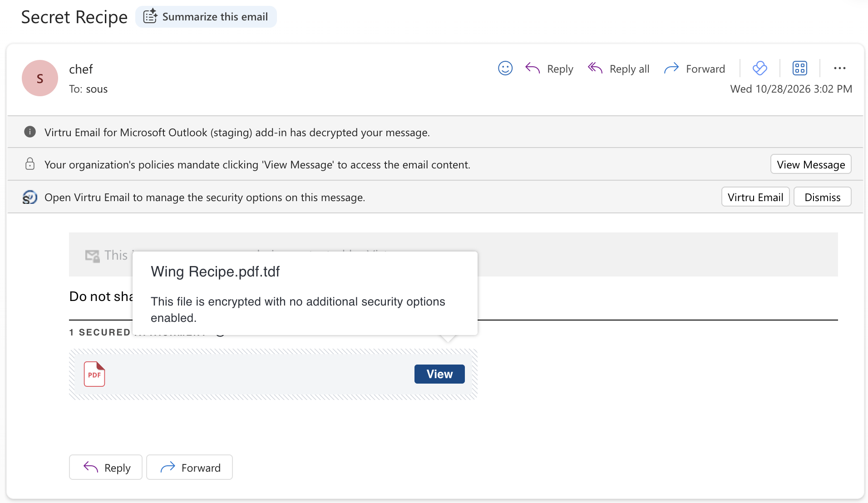
Task: Open the Virtru Email button
Action: [755, 197]
